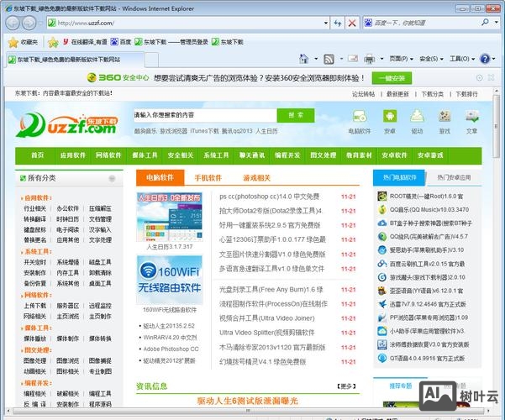The height and width of the screenshot is (420, 505).
Task: Open the 驱动 icon in header
Action: 417,116
